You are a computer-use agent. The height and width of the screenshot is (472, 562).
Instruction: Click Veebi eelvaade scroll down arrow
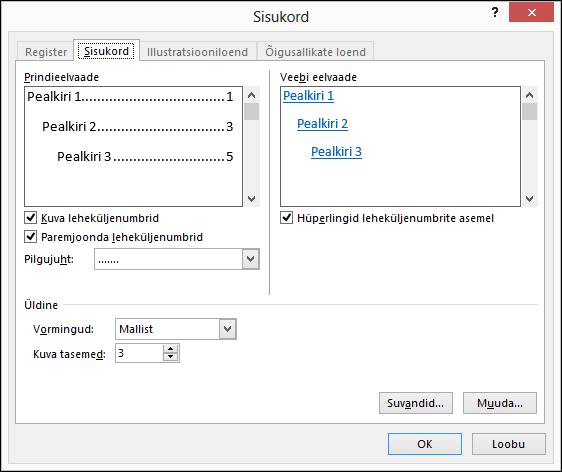[529, 199]
